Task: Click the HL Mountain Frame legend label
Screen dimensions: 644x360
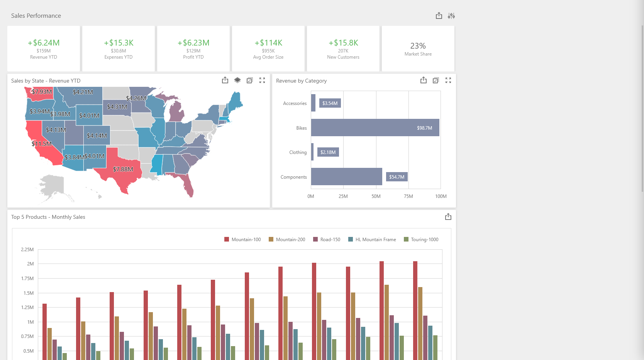Action: [375, 240]
